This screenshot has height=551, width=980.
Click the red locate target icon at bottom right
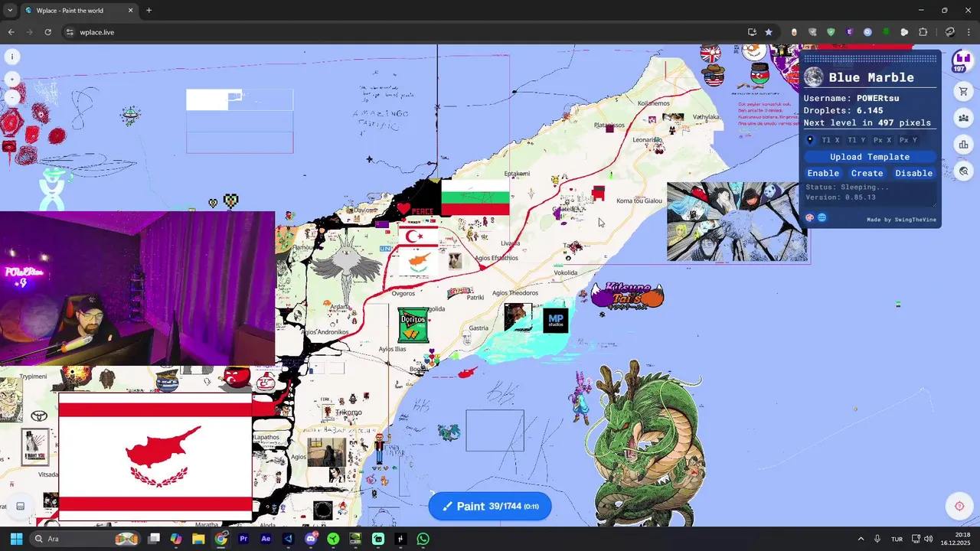point(959,506)
